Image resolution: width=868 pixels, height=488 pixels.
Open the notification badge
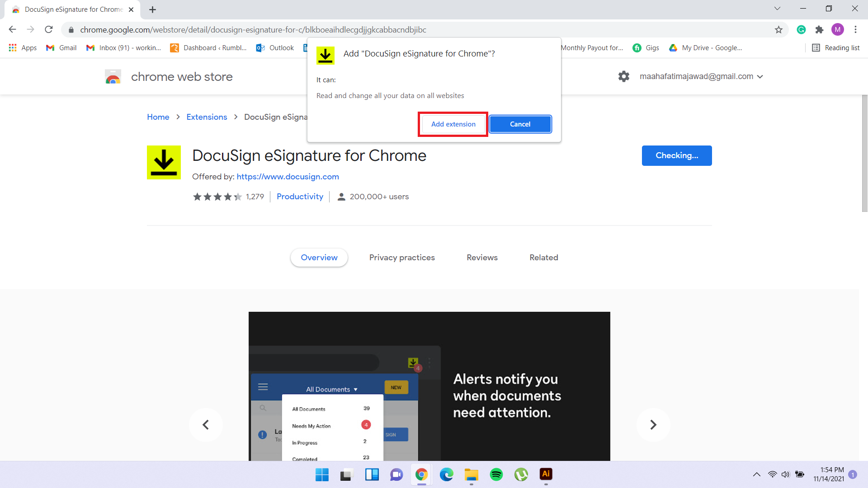[853, 474]
